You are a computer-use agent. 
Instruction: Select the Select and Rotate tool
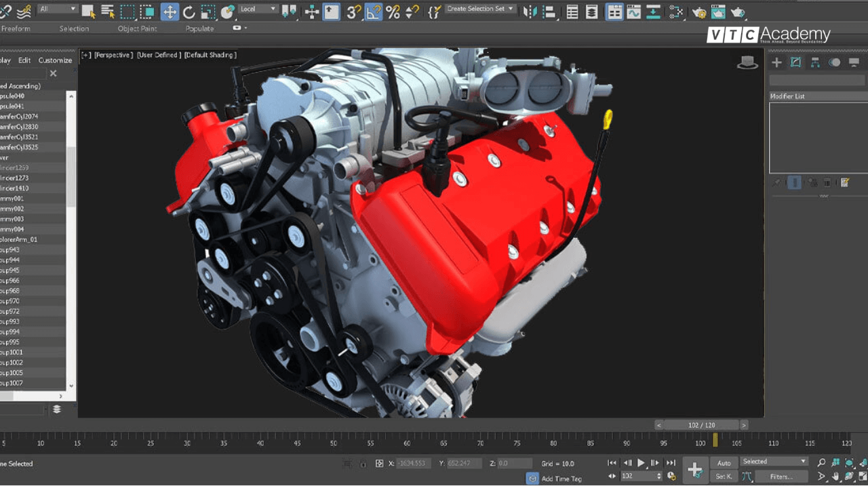(191, 10)
